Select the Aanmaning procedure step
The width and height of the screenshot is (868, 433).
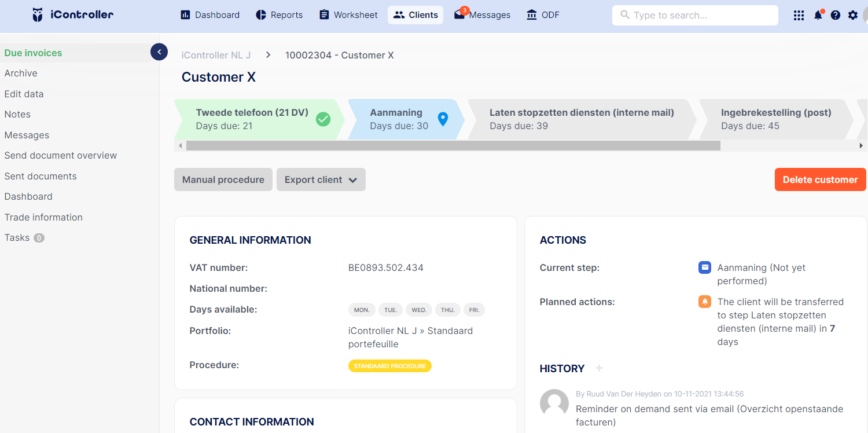click(x=406, y=119)
